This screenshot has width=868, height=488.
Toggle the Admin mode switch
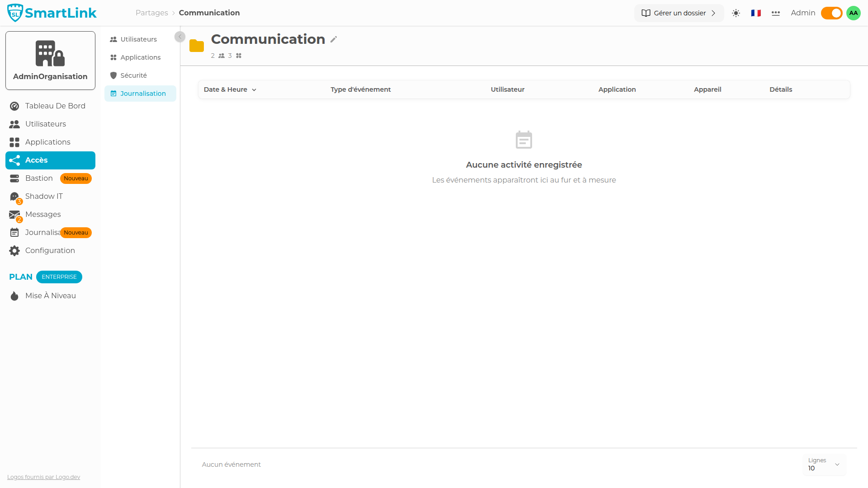point(831,13)
